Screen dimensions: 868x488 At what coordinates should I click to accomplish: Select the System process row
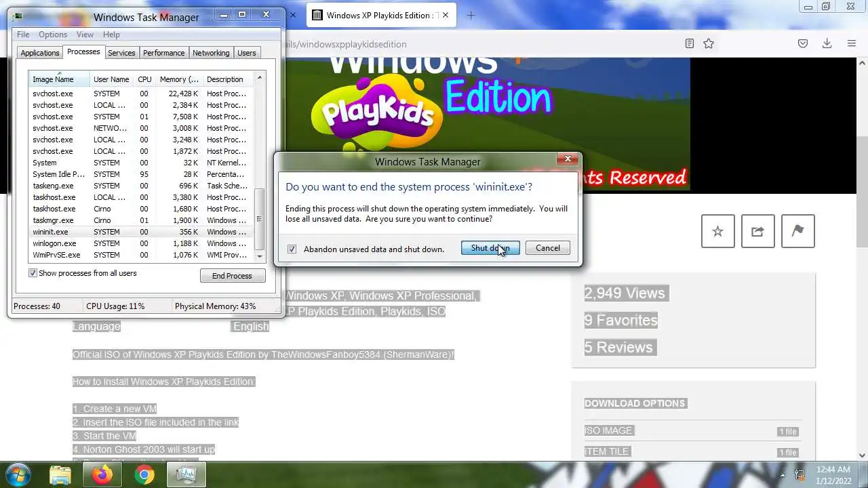tap(141, 163)
